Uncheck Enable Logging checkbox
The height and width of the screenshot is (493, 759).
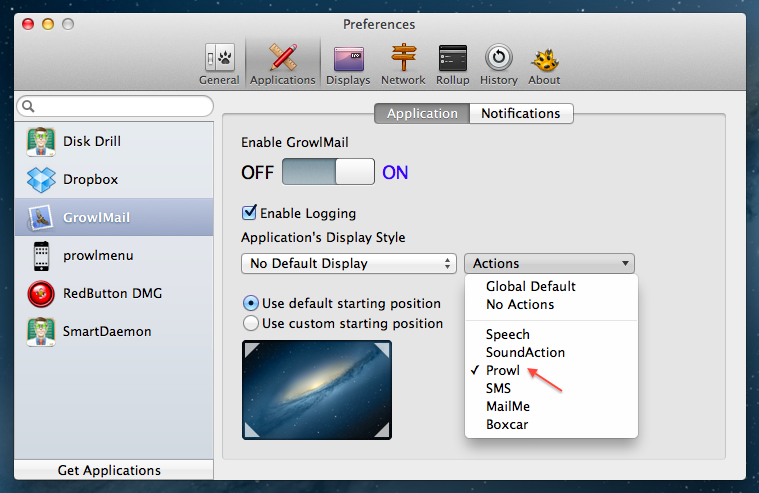click(249, 212)
